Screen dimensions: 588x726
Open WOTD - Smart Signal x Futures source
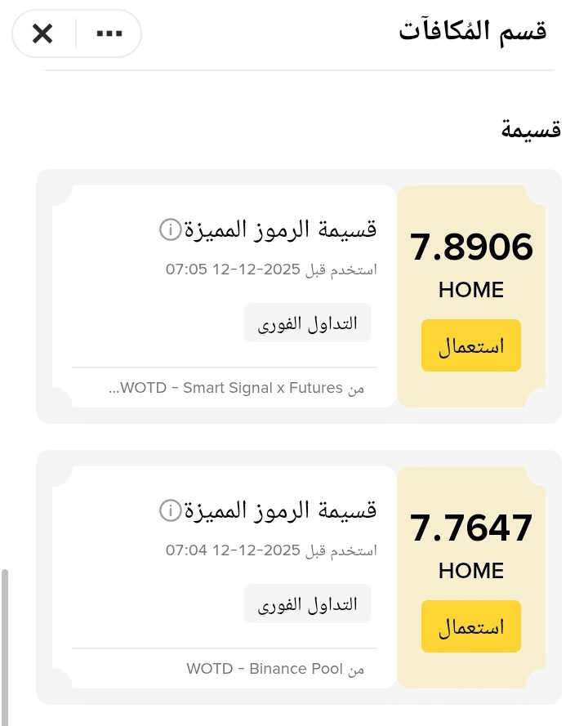coord(236,388)
